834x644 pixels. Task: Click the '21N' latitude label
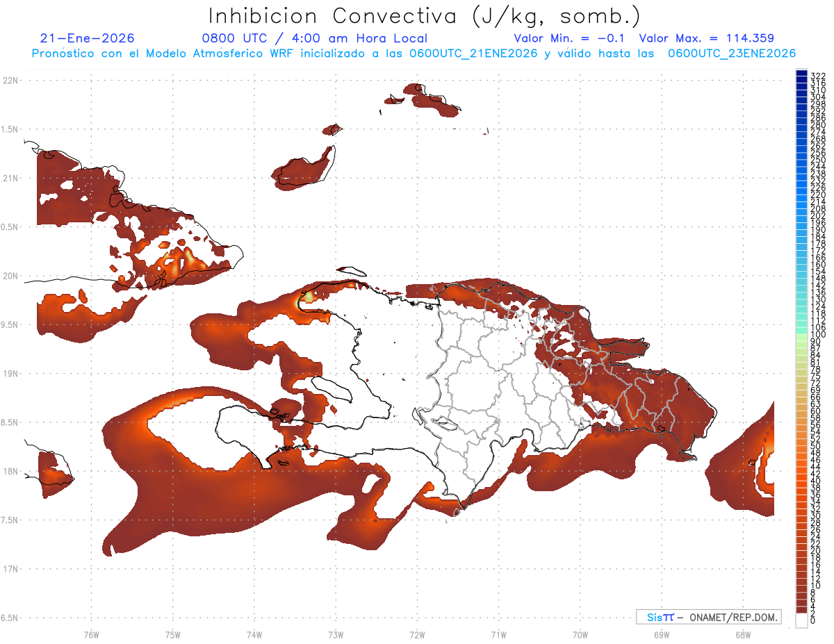(10, 179)
